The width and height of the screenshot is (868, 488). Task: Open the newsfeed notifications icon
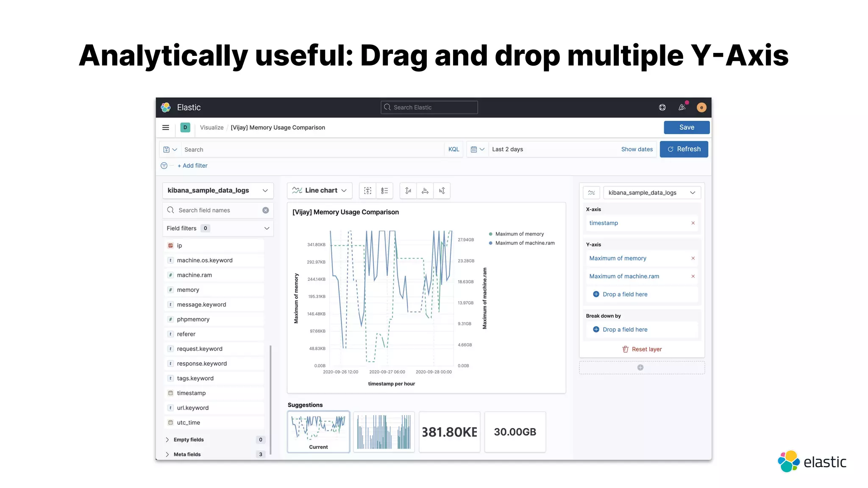682,108
